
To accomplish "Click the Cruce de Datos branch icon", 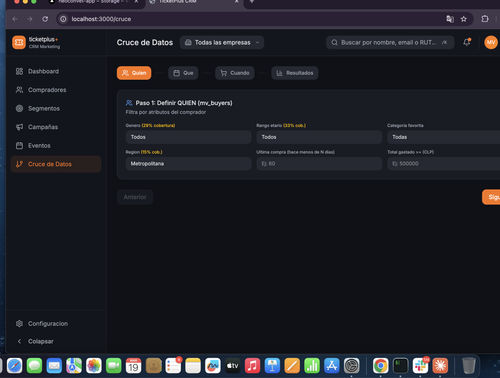I will pos(19,164).
